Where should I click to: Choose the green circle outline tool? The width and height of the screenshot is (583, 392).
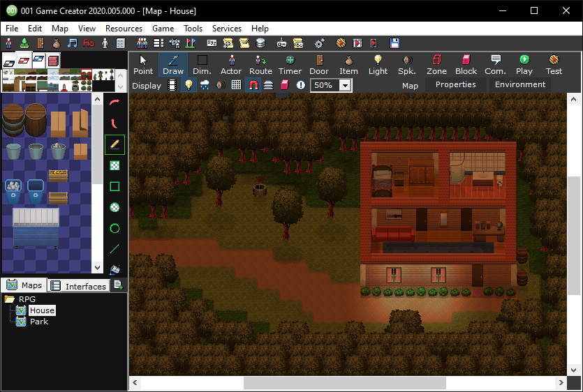click(115, 228)
